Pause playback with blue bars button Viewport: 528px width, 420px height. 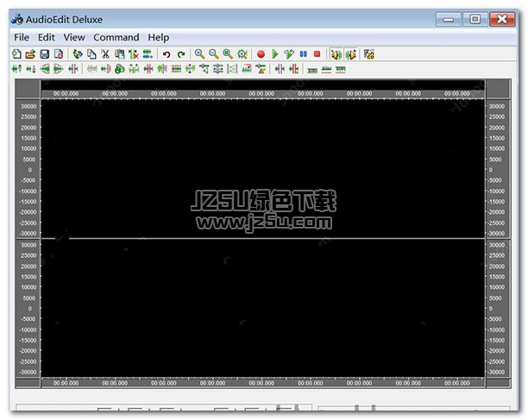[304, 53]
